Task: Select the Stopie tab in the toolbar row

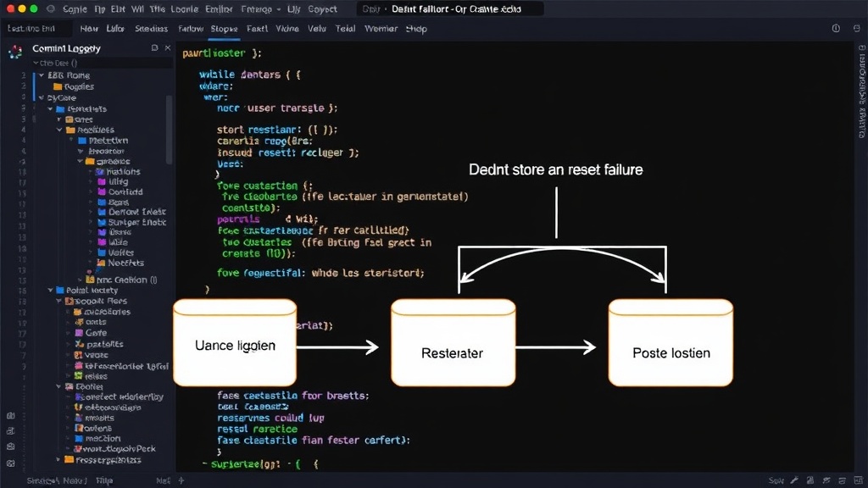Action: pos(224,28)
